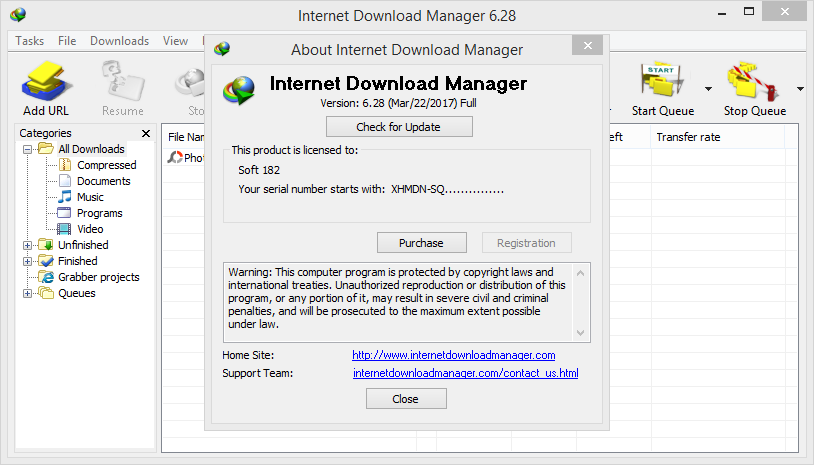814x465 pixels.
Task: Click the Music note category icon
Action: click(65, 197)
